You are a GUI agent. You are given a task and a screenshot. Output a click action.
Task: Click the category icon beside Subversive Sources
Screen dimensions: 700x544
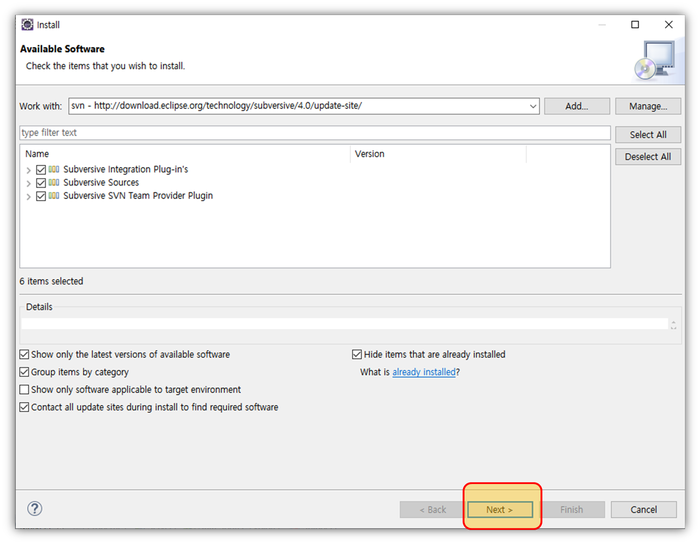(x=54, y=183)
